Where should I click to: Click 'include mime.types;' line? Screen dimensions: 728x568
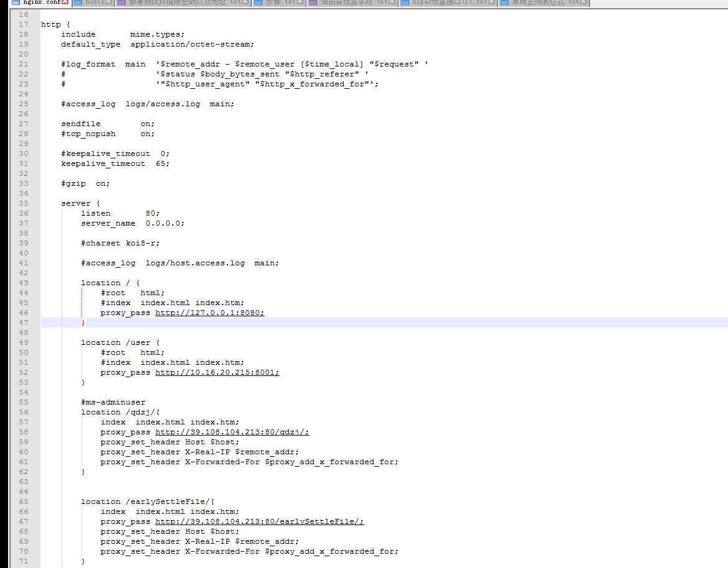(x=122, y=34)
